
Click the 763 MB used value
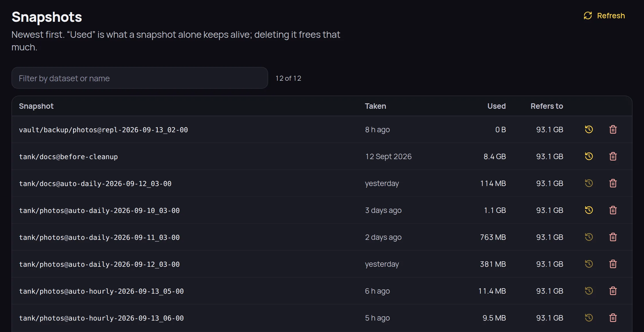[493, 237]
